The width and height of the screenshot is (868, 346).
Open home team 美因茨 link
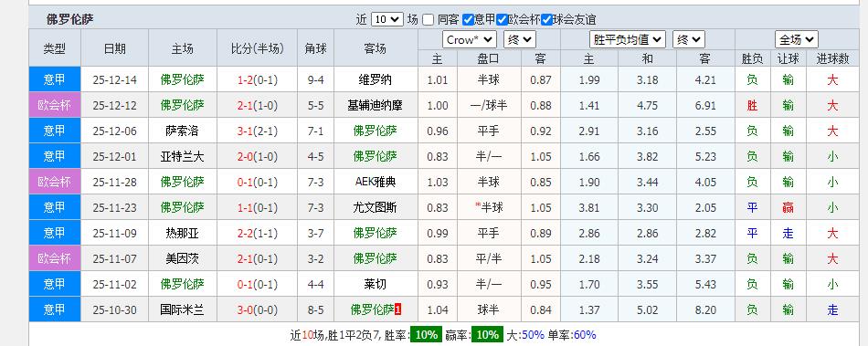[x=182, y=258]
